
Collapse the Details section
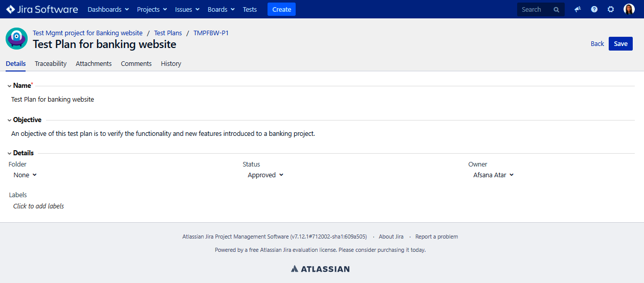9,153
